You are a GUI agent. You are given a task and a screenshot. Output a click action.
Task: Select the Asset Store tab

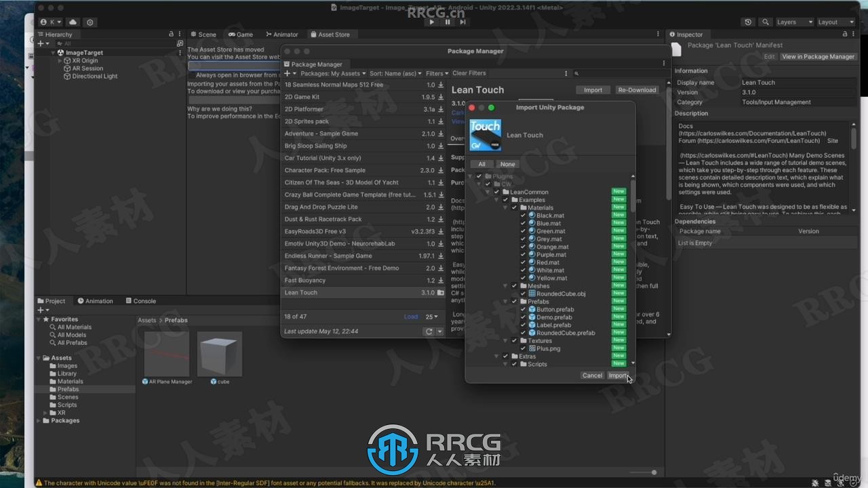pos(330,35)
